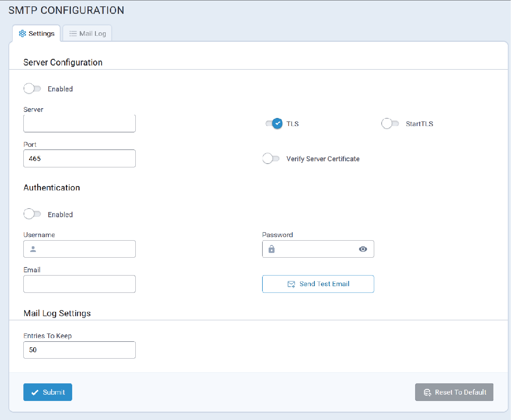Enable the Server Configuration toggle
The height and width of the screenshot is (420, 511).
click(x=32, y=89)
